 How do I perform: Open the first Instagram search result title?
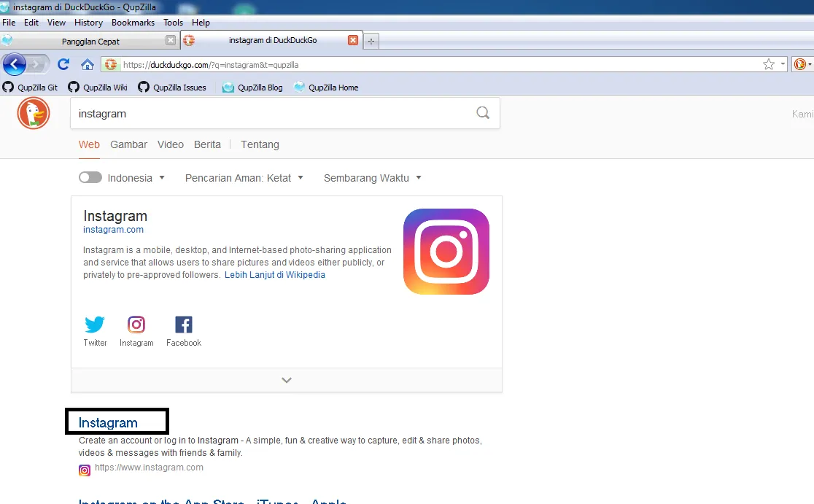coord(108,422)
